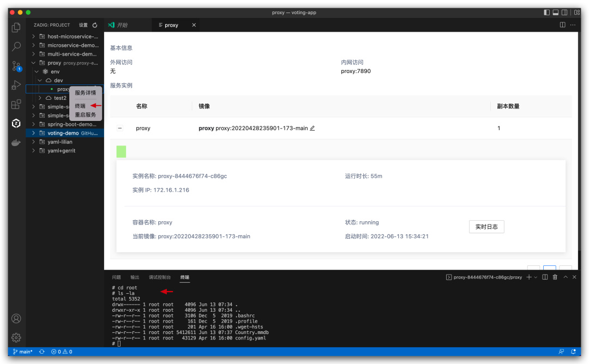589x364 pixels.
Task: Maximize the terminal panel with the chevron icon
Action: point(565,277)
